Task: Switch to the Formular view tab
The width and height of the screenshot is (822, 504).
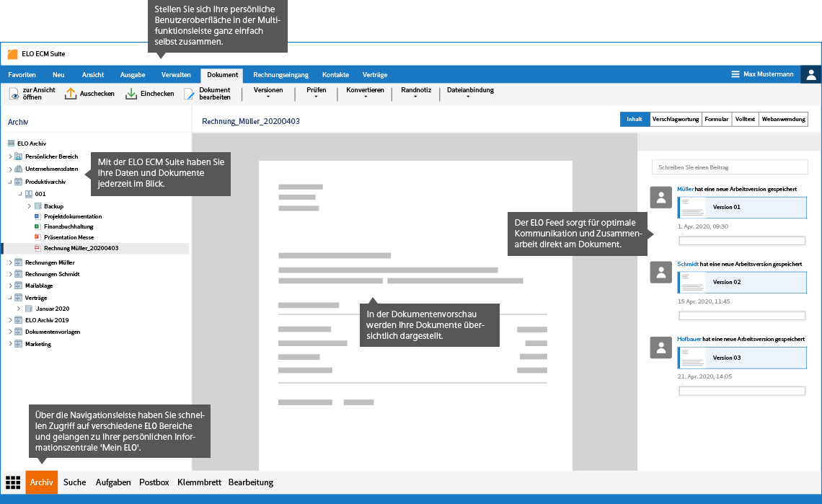Action: click(x=717, y=119)
